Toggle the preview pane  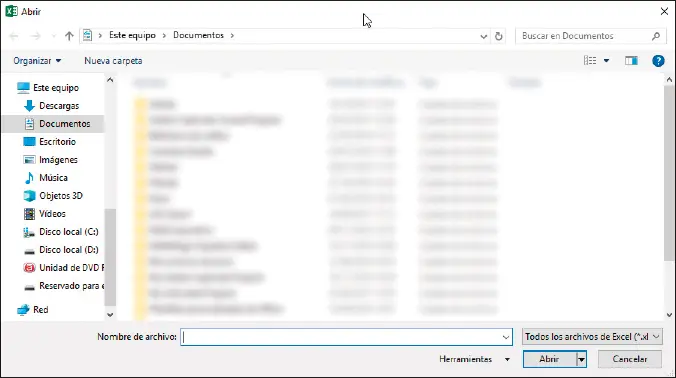[631, 61]
